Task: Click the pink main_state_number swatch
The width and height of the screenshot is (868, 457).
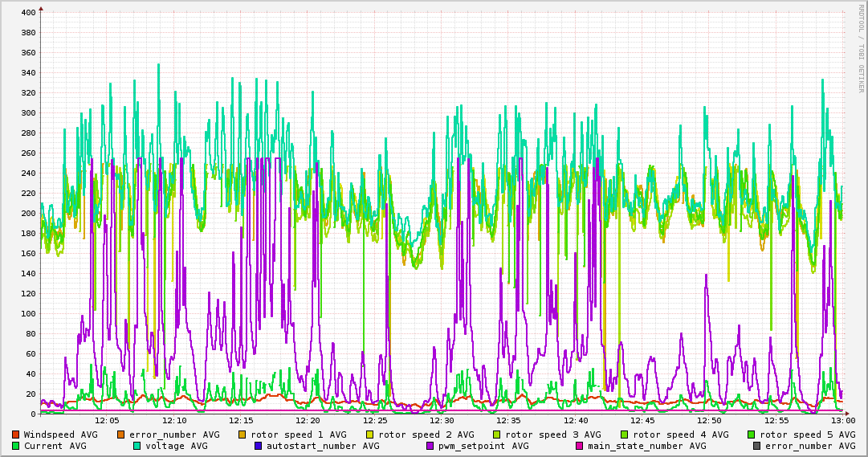Action: [580, 446]
